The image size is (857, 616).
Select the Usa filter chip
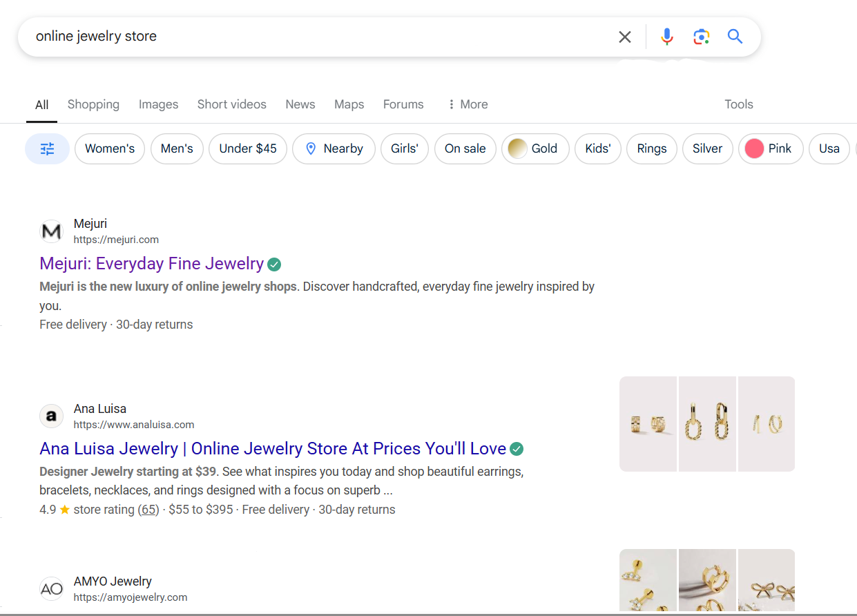point(829,148)
